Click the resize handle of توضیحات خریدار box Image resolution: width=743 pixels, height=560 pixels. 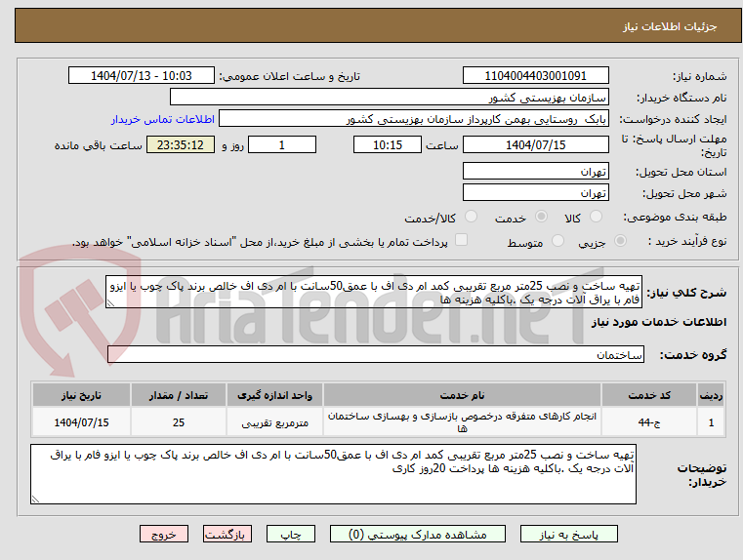point(35,499)
